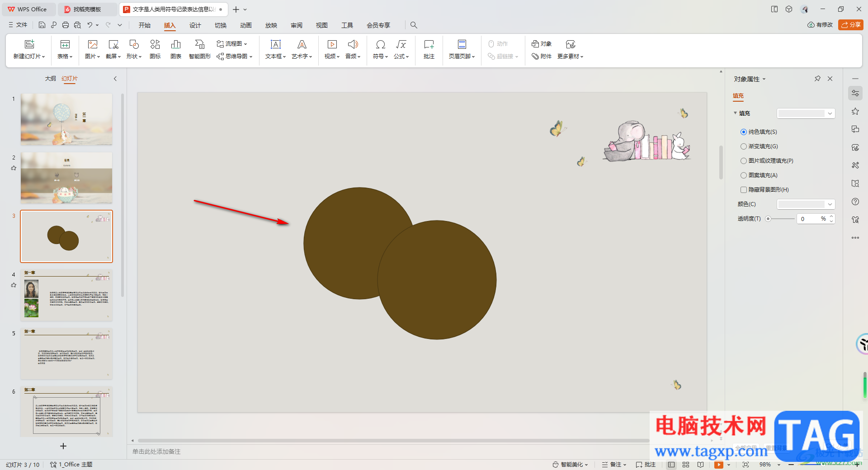Image resolution: width=868 pixels, height=470 pixels.
Task: Expand the Mind Map (思维导图) dropdown
Action: coord(251,56)
